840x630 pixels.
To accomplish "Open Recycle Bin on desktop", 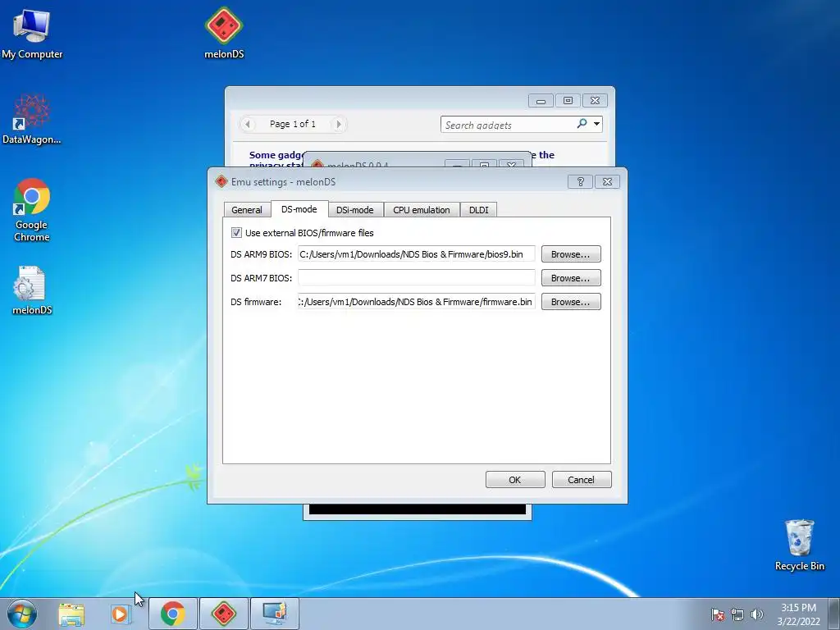I will [x=799, y=545].
